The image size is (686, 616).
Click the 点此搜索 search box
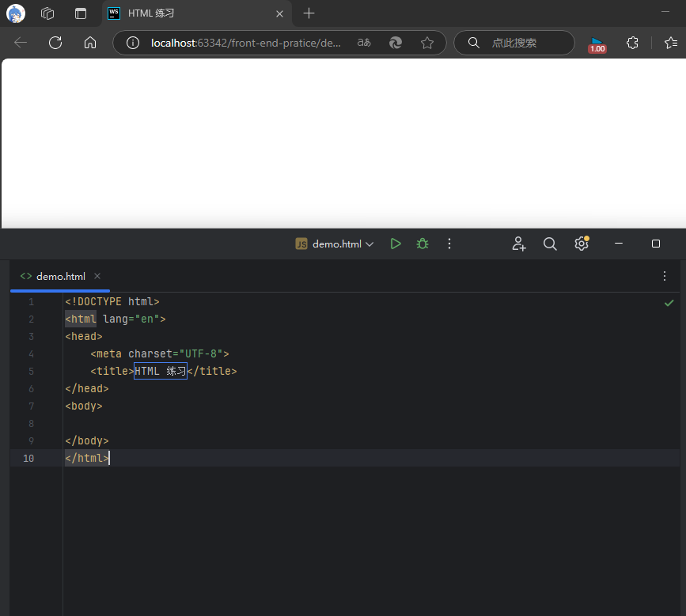pyautogui.click(x=514, y=43)
